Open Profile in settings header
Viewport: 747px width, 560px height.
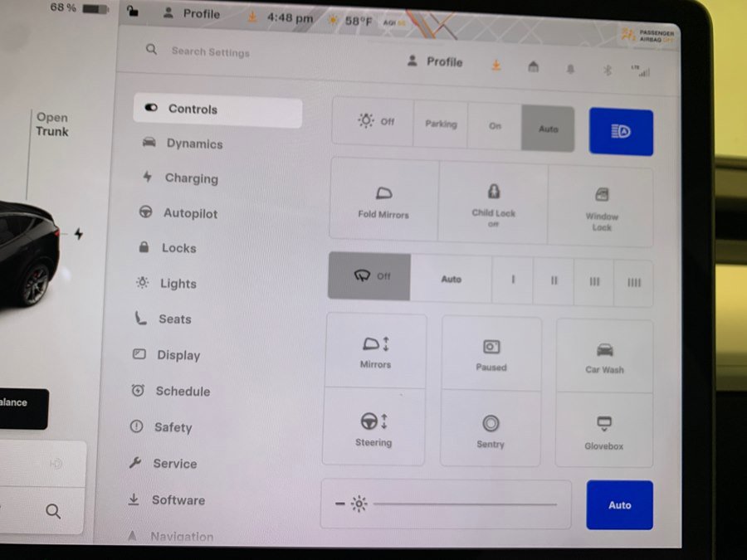click(434, 61)
